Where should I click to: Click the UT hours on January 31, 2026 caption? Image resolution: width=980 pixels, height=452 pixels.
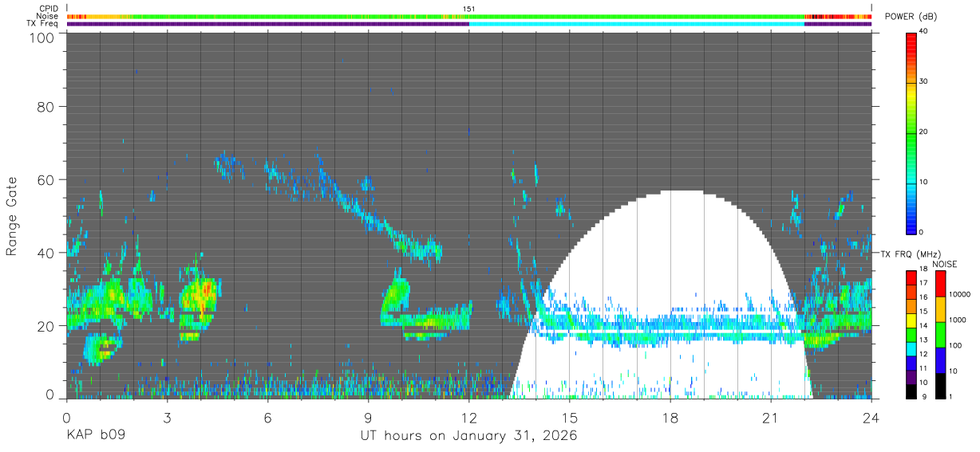point(469,435)
